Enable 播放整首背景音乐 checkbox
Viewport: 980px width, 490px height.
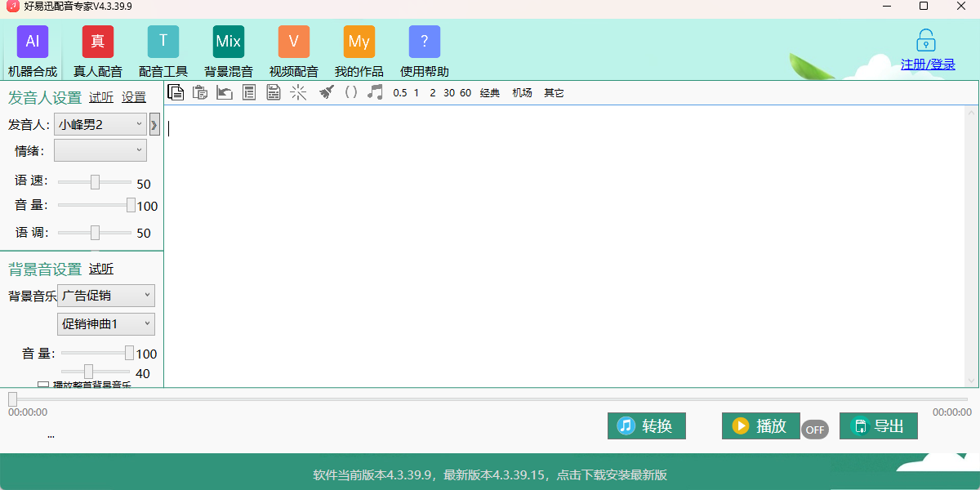43,384
